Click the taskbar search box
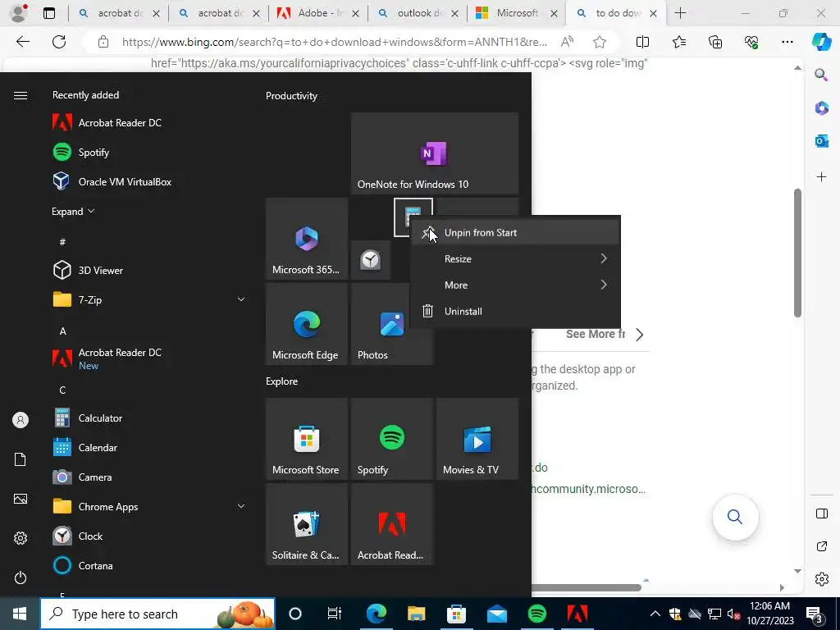 (157, 614)
